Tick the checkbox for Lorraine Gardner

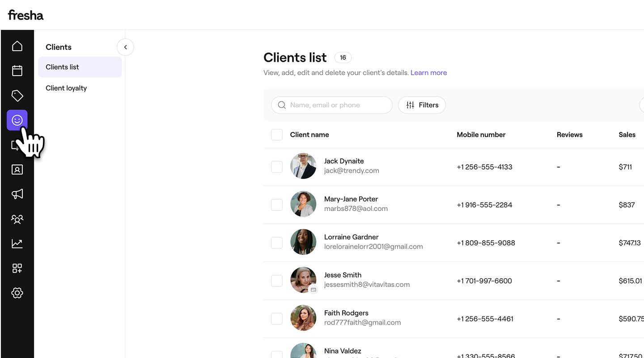(x=277, y=243)
